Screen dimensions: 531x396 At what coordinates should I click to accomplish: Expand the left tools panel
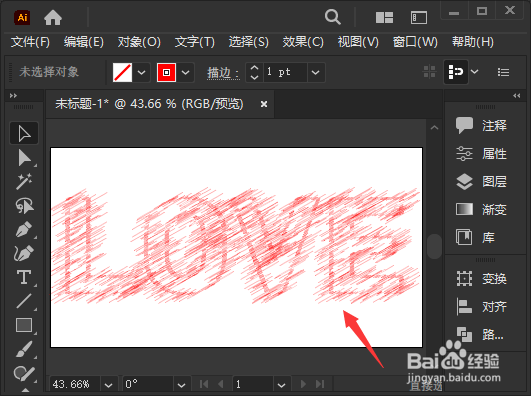point(13,96)
